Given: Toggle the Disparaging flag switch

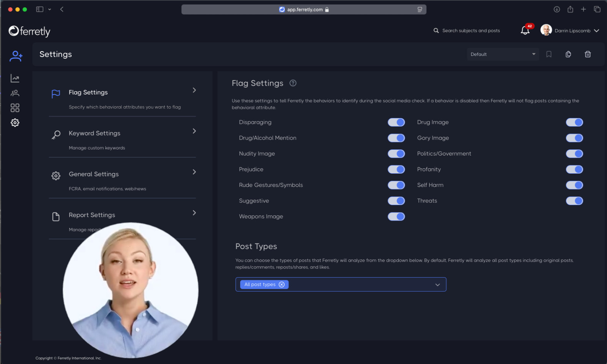Looking at the screenshot, I should (x=396, y=122).
